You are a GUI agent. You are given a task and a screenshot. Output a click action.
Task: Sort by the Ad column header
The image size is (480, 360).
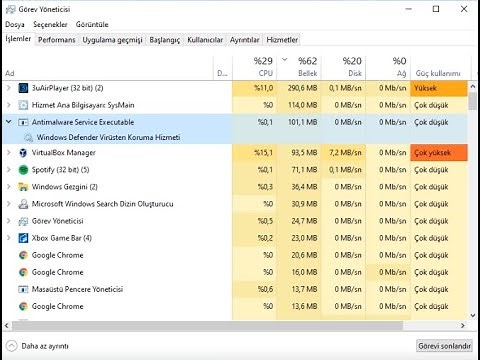click(108, 67)
